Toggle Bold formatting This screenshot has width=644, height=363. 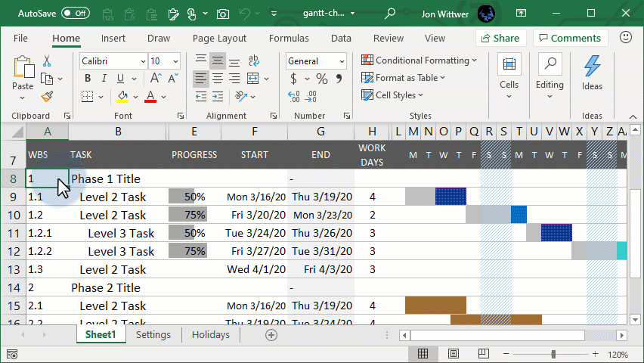pyautogui.click(x=88, y=78)
